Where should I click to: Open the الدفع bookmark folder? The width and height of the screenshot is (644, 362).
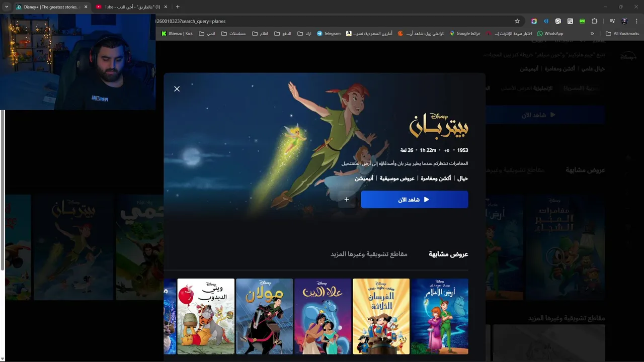(283, 34)
